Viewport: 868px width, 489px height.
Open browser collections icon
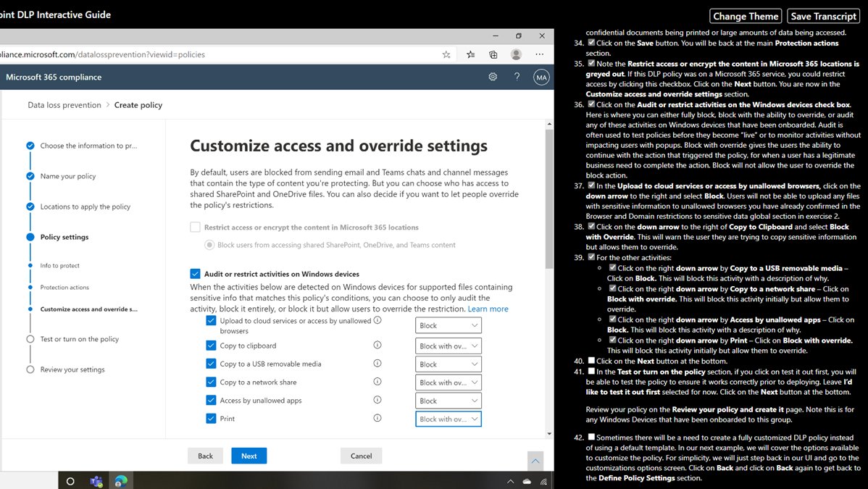[x=493, y=54]
